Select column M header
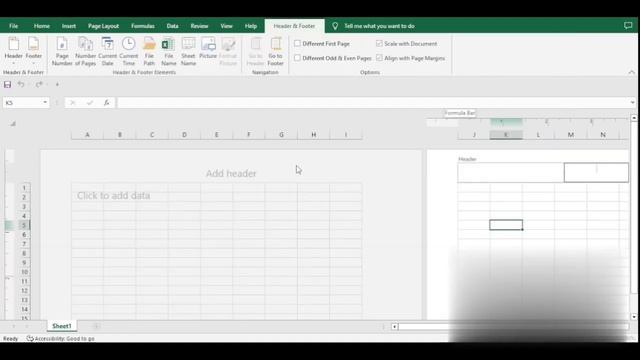 tap(571, 135)
